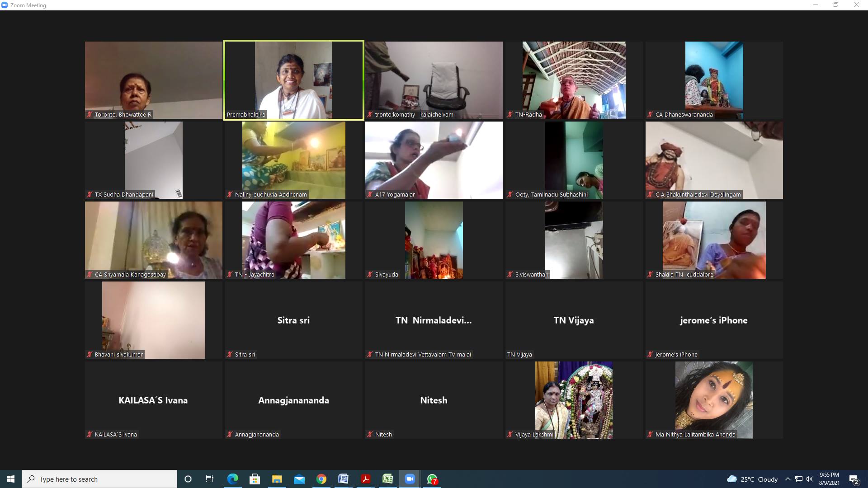The image size is (868, 488).
Task: Expand the hidden system tray icons chevron
Action: [x=788, y=479]
